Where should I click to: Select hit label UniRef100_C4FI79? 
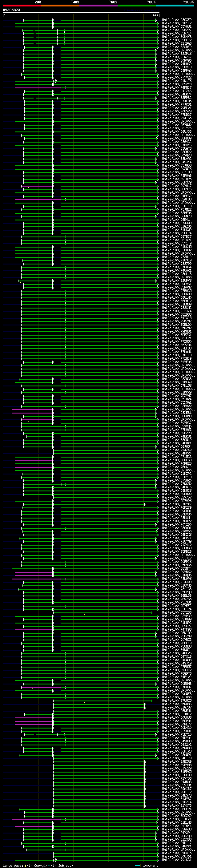tap(177, 758)
